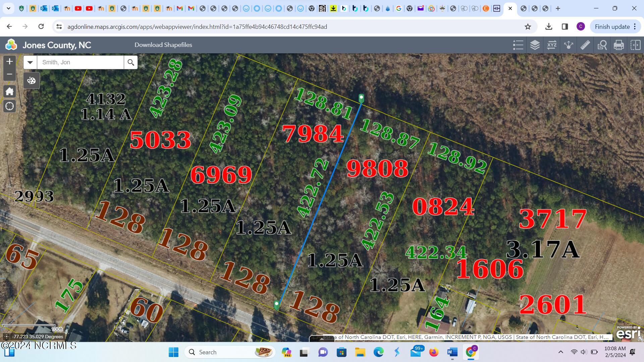
Task: Open Microsoft Word from the taskbar
Action: coord(452,352)
